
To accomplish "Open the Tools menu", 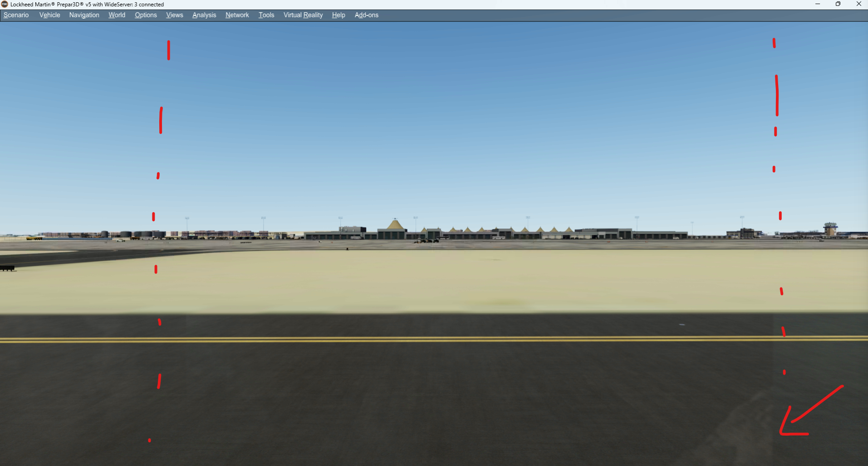I will [266, 15].
